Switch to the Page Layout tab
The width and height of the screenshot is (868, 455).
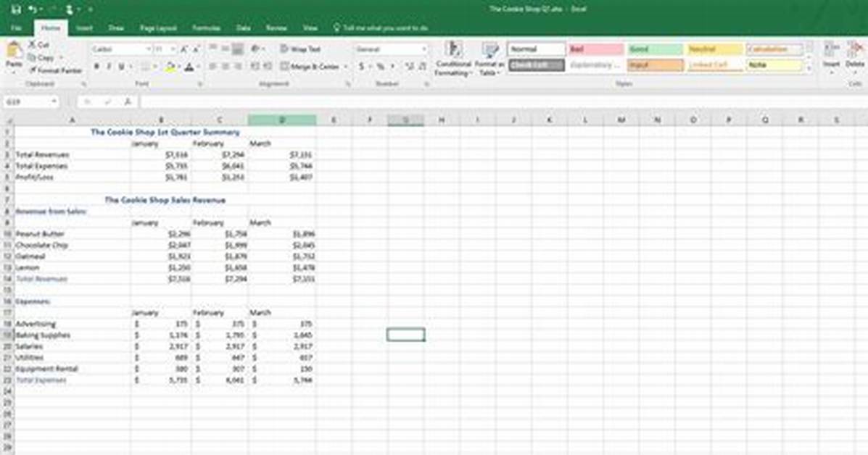(158, 28)
